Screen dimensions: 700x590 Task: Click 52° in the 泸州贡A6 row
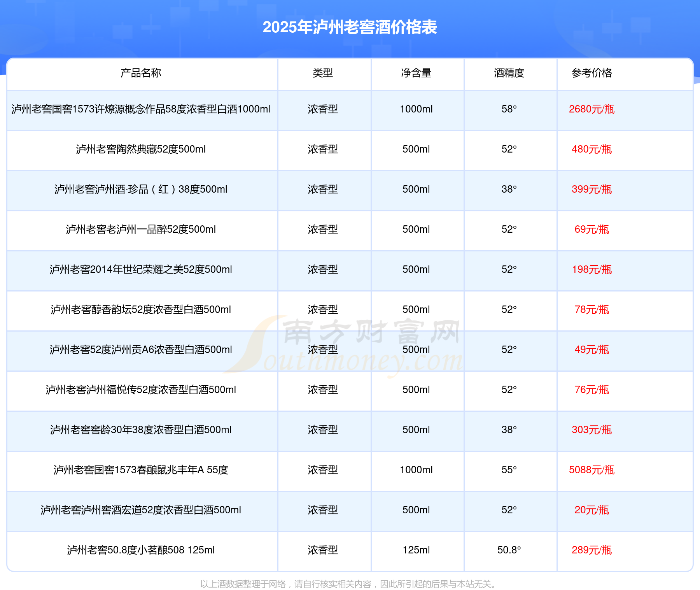tap(509, 349)
